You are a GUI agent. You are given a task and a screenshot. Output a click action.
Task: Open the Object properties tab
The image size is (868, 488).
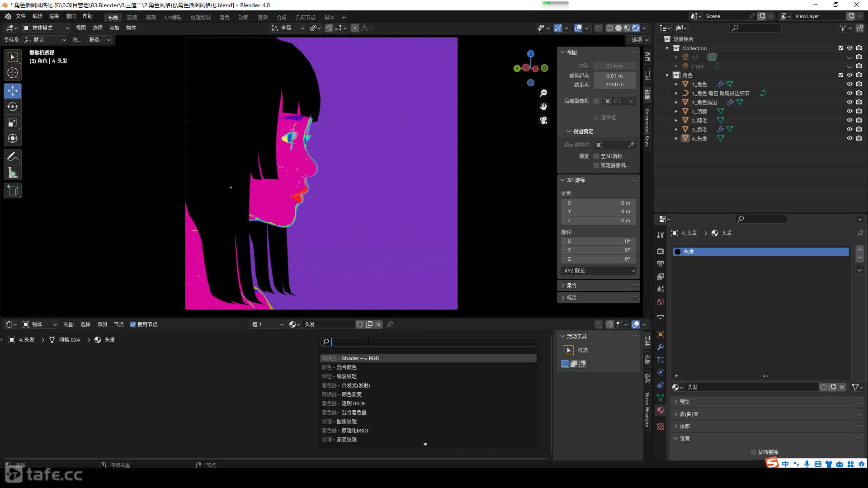tap(660, 334)
